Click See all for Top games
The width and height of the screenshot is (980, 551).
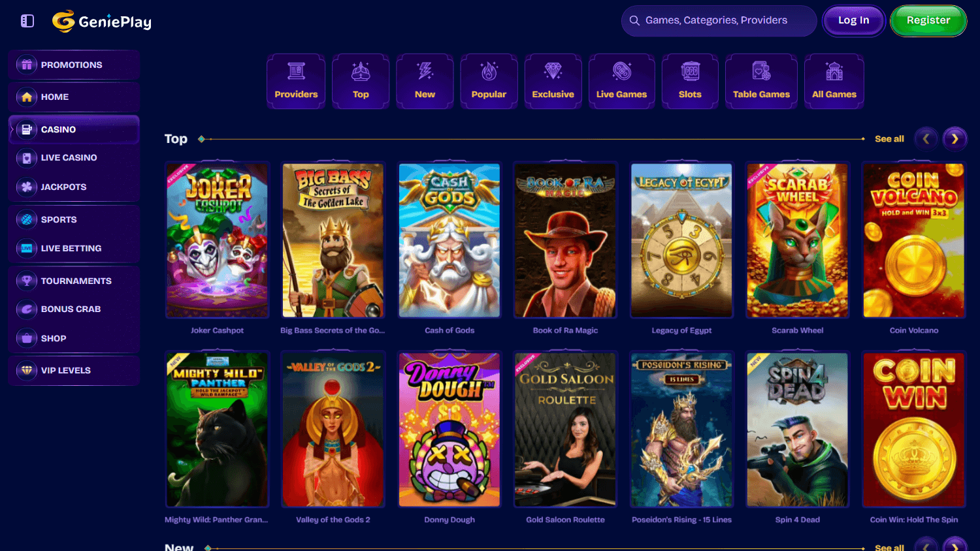(x=889, y=139)
